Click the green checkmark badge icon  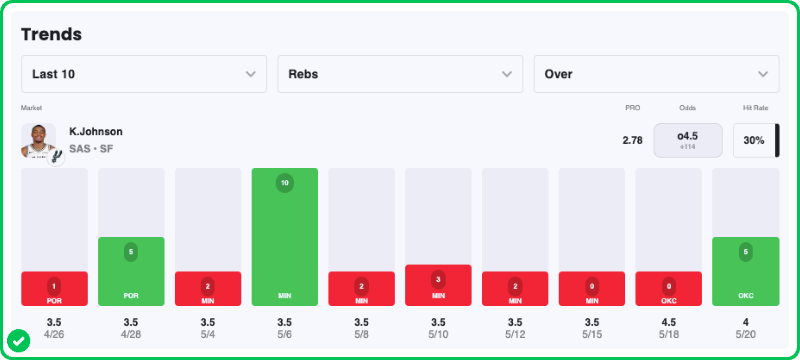[19, 342]
